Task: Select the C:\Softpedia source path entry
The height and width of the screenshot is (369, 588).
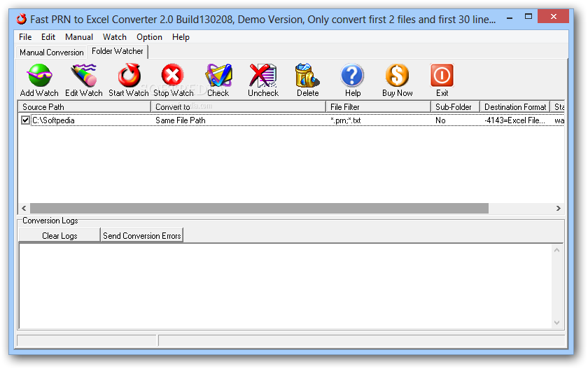Action: point(53,120)
